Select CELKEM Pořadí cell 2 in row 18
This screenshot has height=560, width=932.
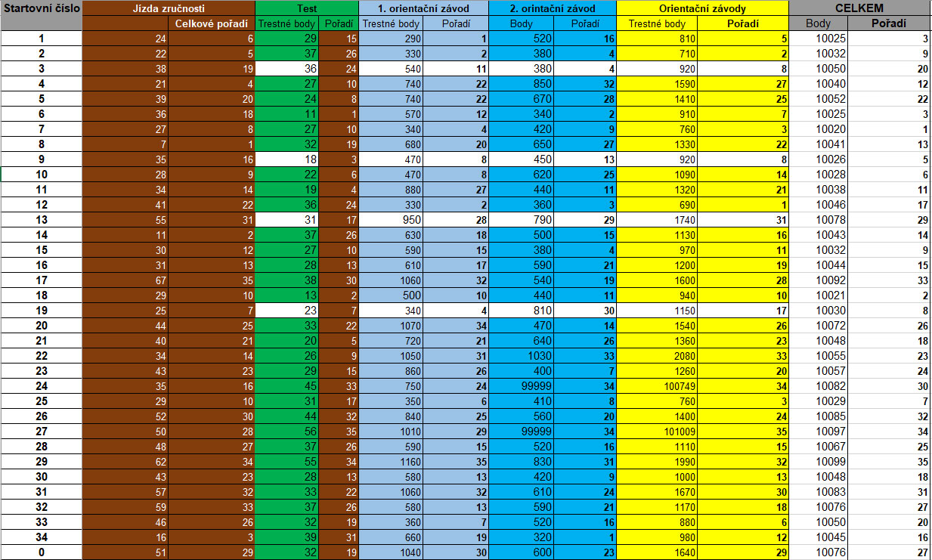click(890, 295)
